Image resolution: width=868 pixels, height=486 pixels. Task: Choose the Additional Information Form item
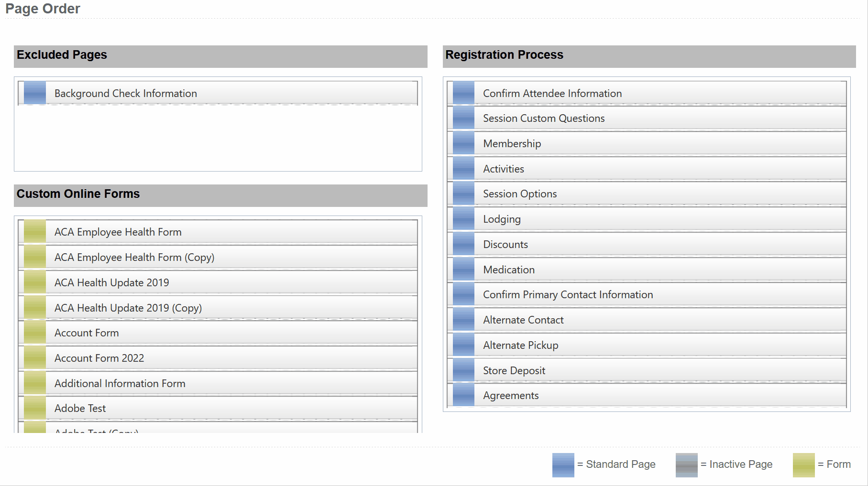click(120, 383)
